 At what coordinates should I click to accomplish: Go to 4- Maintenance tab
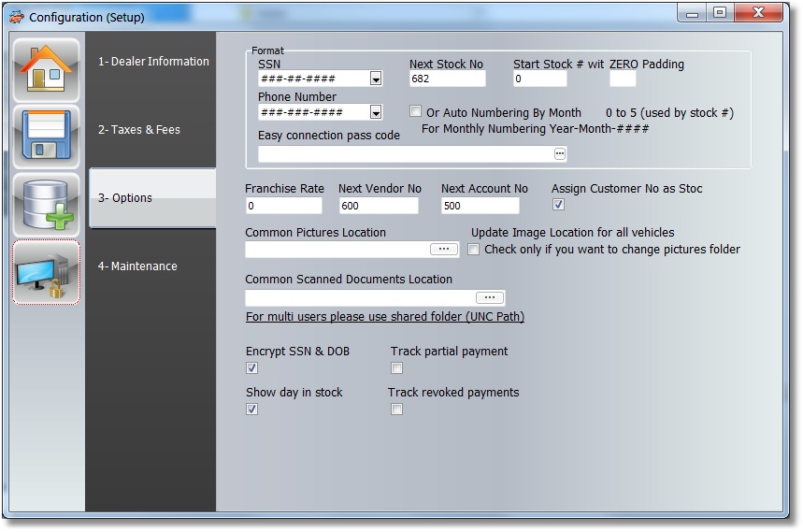coord(137,266)
